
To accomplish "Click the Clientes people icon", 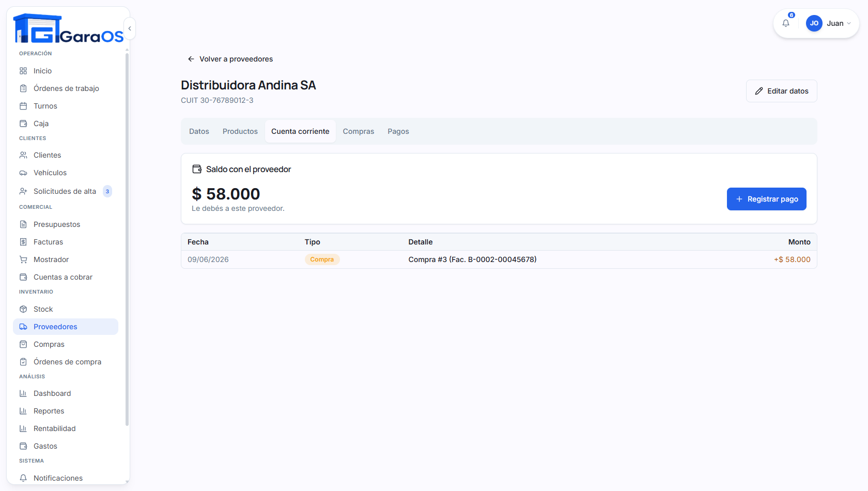I will (x=23, y=155).
